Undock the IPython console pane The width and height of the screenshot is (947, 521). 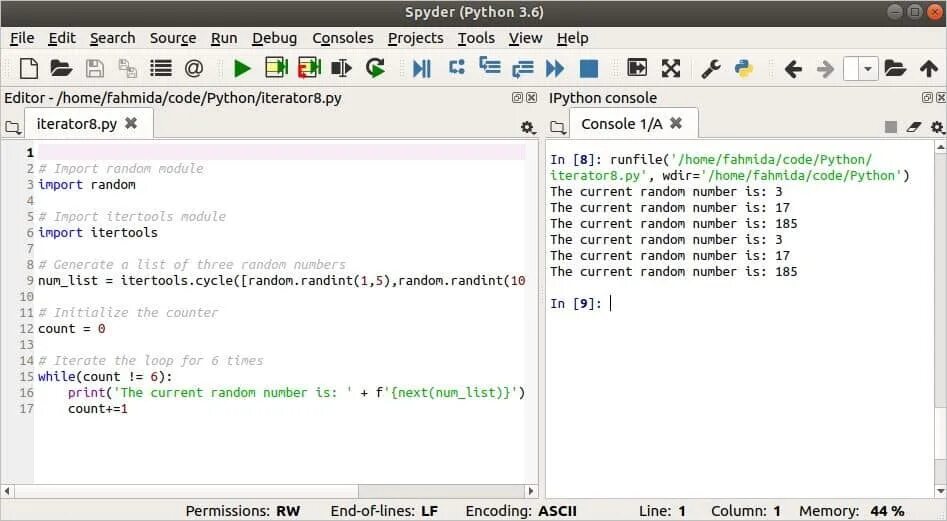927,97
